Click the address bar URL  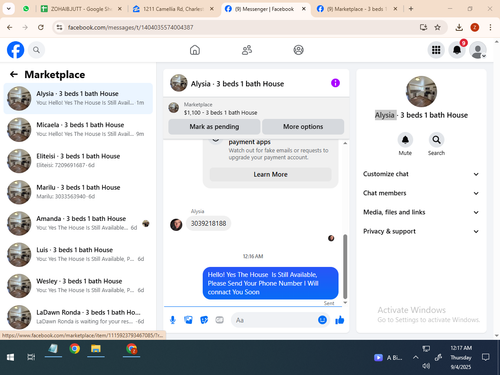(130, 27)
